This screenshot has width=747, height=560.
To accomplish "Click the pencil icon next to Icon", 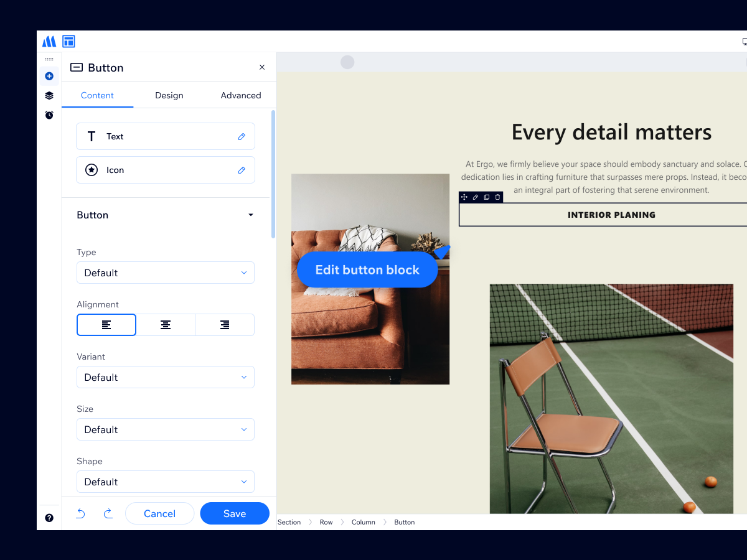I will tap(242, 170).
